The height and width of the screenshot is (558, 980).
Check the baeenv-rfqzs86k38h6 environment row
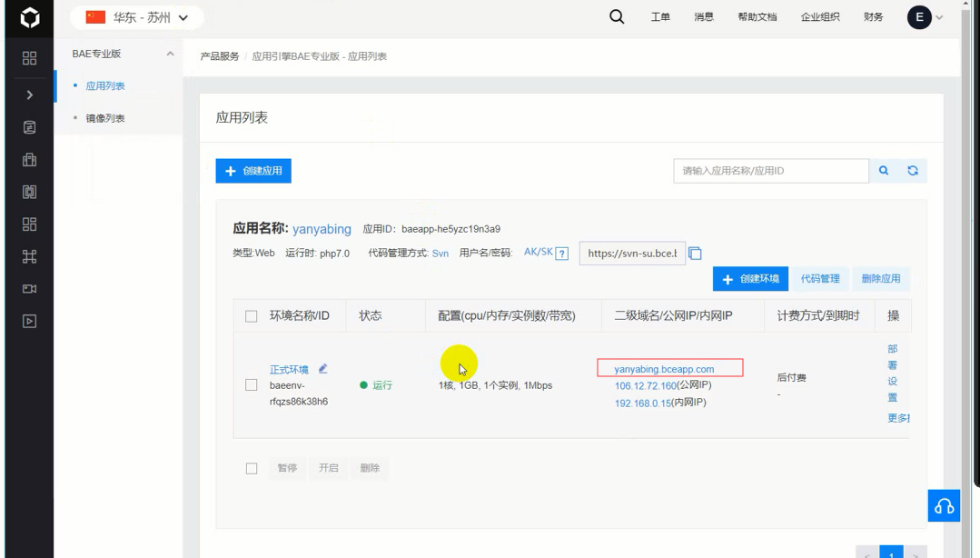[252, 384]
